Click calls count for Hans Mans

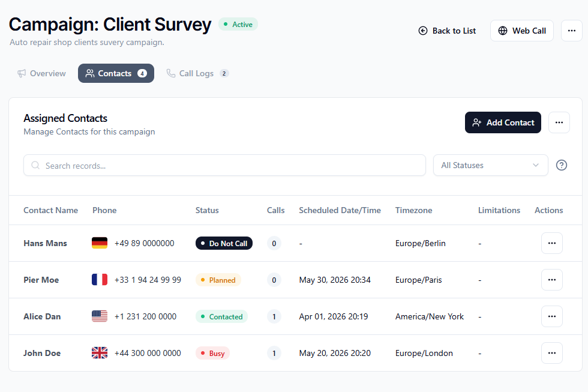pyautogui.click(x=274, y=244)
